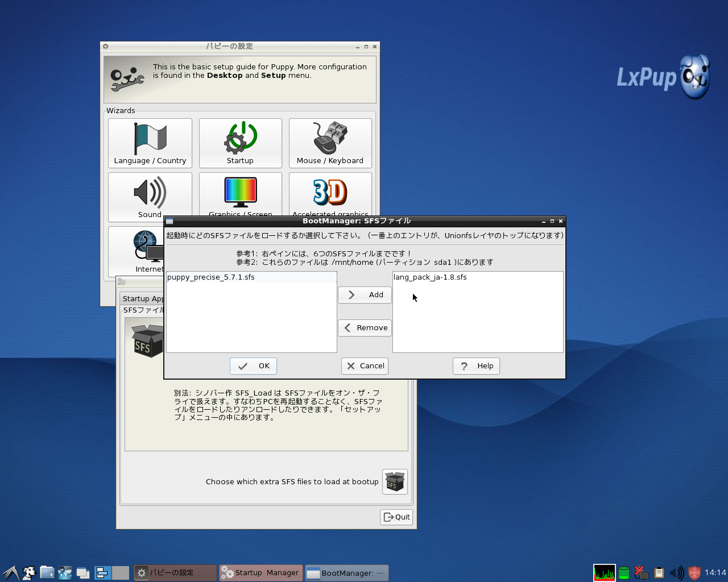Open the Mouse / Keyboard wizard
This screenshot has height=582, width=728.
point(330,143)
